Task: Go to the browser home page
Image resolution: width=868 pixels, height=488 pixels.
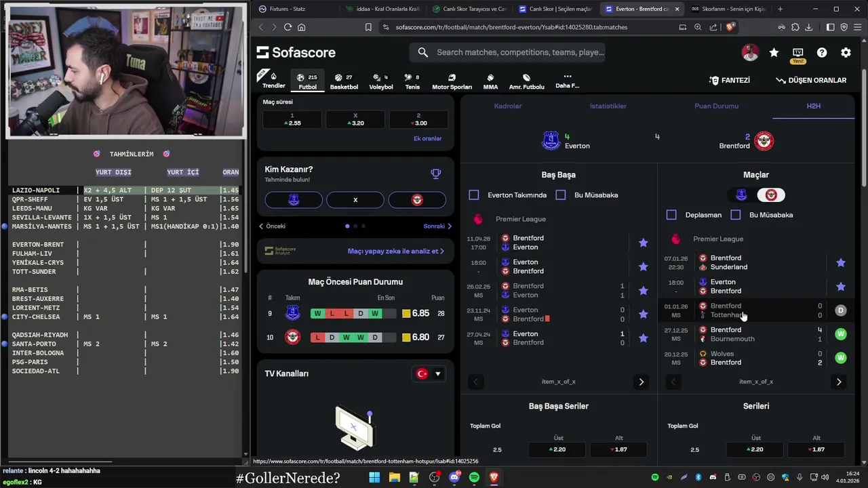Action: point(302,27)
